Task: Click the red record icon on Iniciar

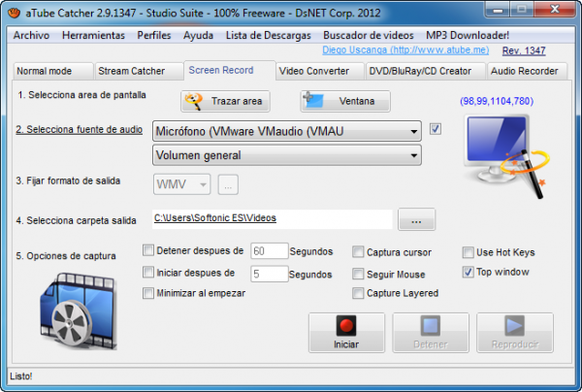Action: 346,325
